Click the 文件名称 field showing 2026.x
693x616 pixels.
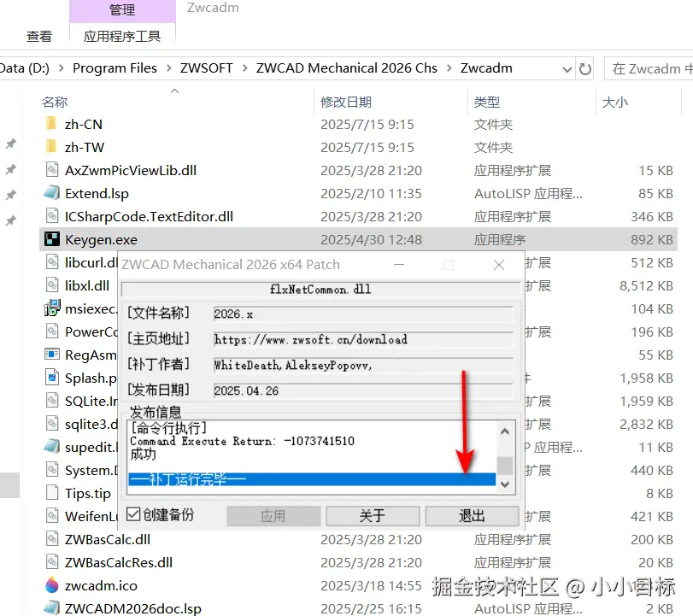tap(363, 314)
